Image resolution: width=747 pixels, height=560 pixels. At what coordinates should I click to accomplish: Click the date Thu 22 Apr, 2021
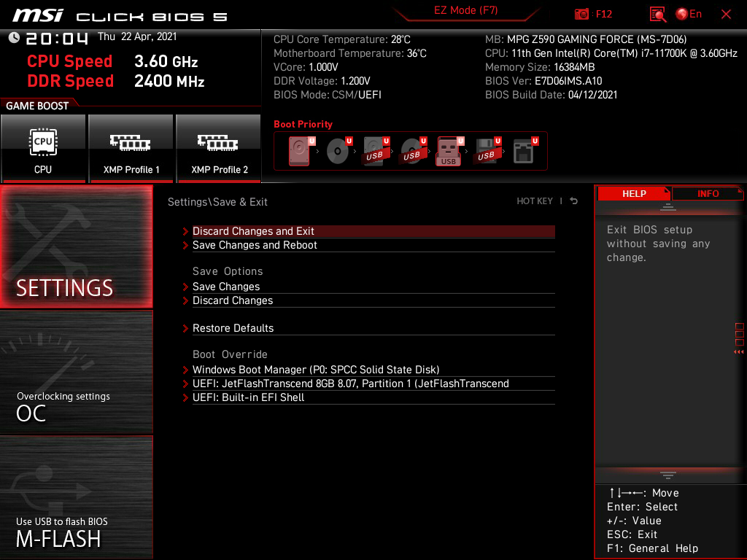(x=137, y=36)
